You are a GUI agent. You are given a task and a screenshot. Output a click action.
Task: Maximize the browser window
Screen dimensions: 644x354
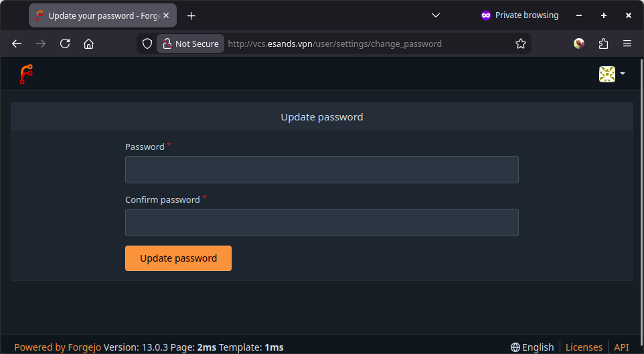[604, 15]
